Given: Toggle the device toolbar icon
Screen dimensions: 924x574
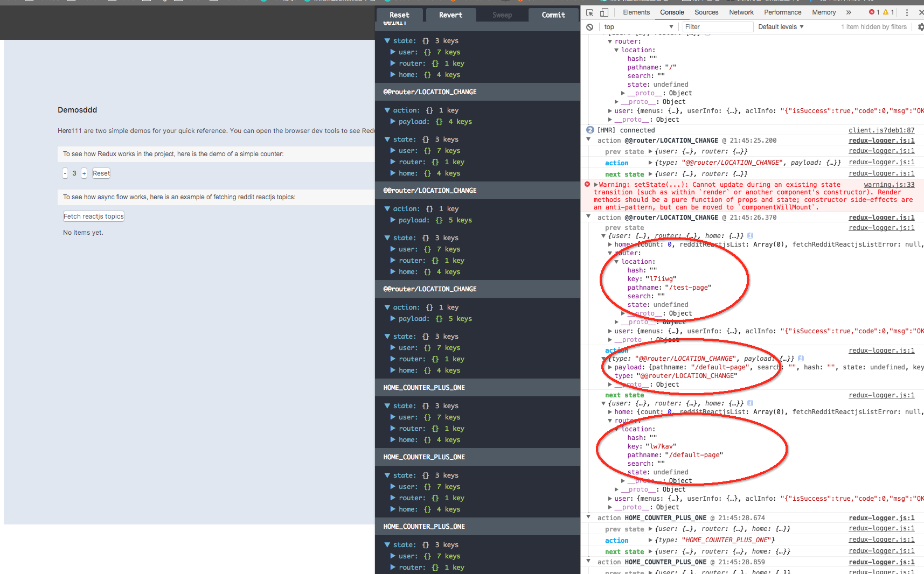Looking at the screenshot, I should coord(603,12).
